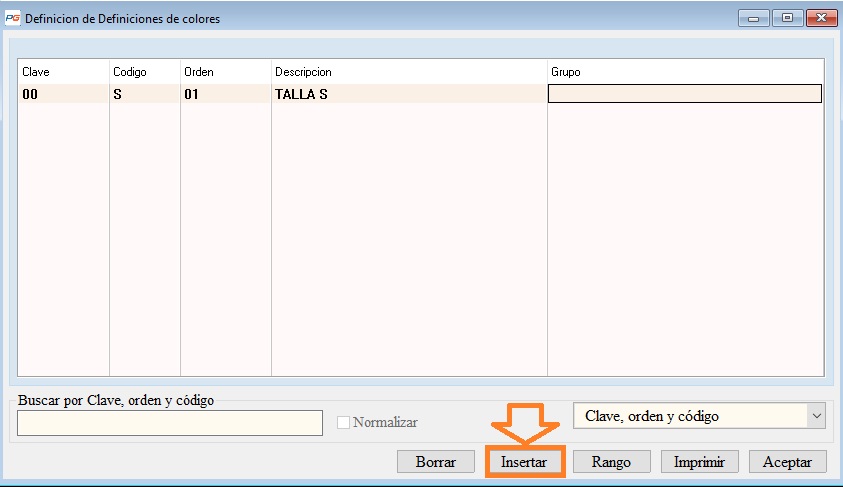The image size is (843, 487).
Task: Select the empty Grupo cell of row 00
Action: point(685,94)
